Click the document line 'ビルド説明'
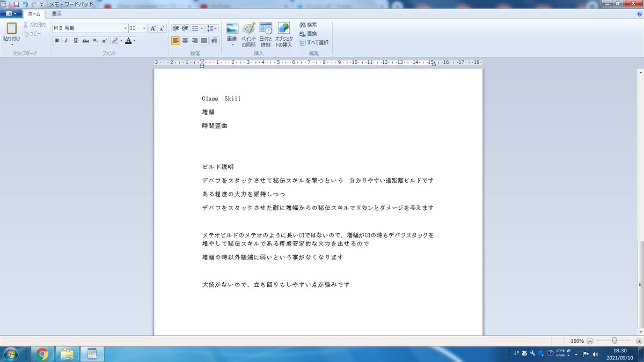Viewport: 644px width, 362px height. 218,167
